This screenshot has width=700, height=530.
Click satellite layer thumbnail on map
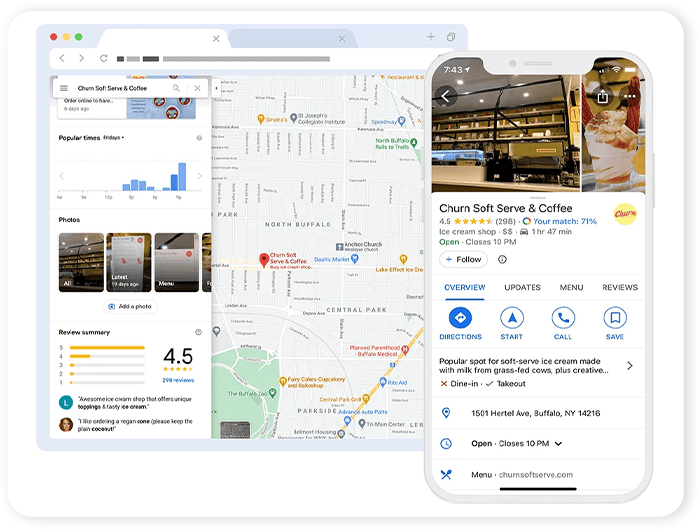[235, 430]
